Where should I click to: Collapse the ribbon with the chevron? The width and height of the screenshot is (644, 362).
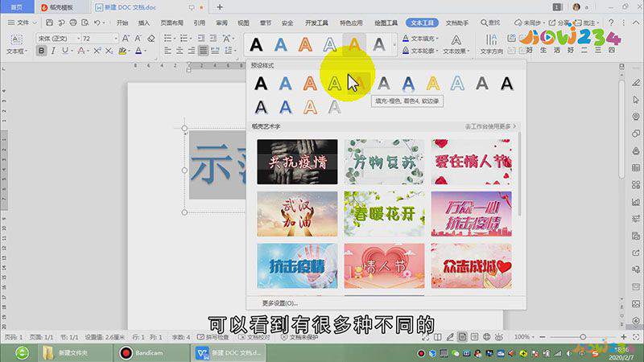click(x=635, y=23)
